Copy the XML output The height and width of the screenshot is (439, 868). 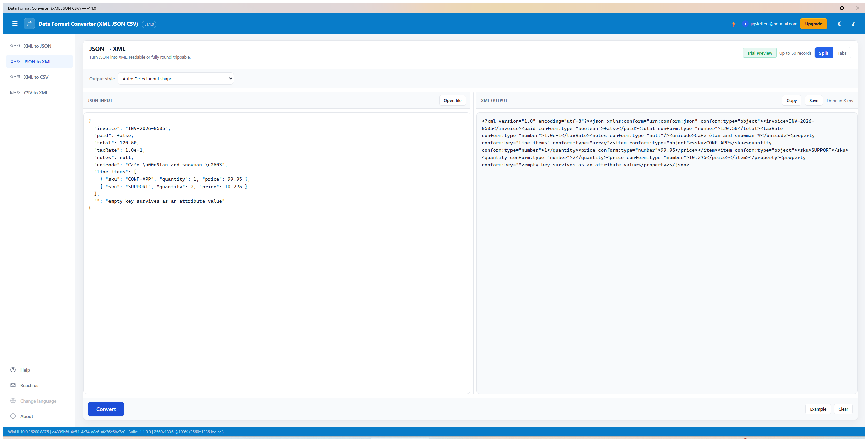point(792,100)
